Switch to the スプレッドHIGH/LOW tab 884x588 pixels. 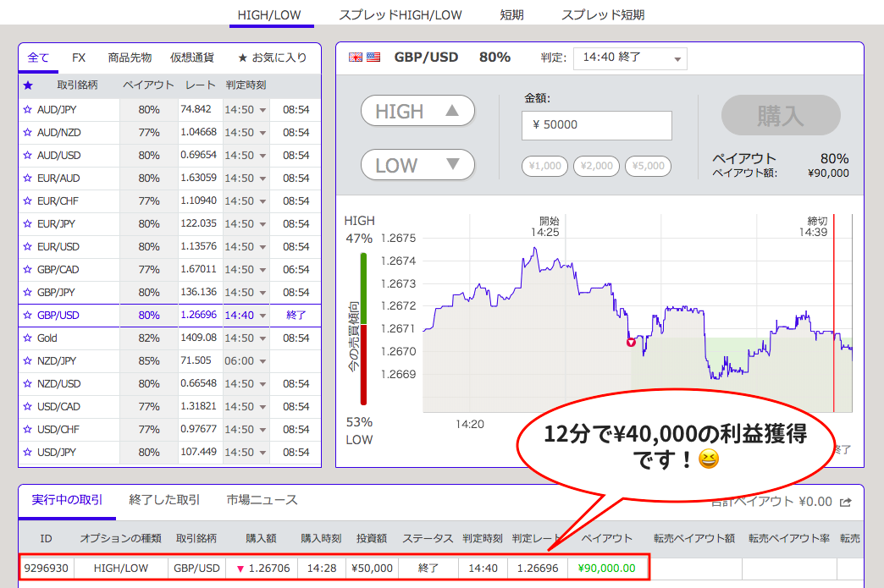point(400,14)
